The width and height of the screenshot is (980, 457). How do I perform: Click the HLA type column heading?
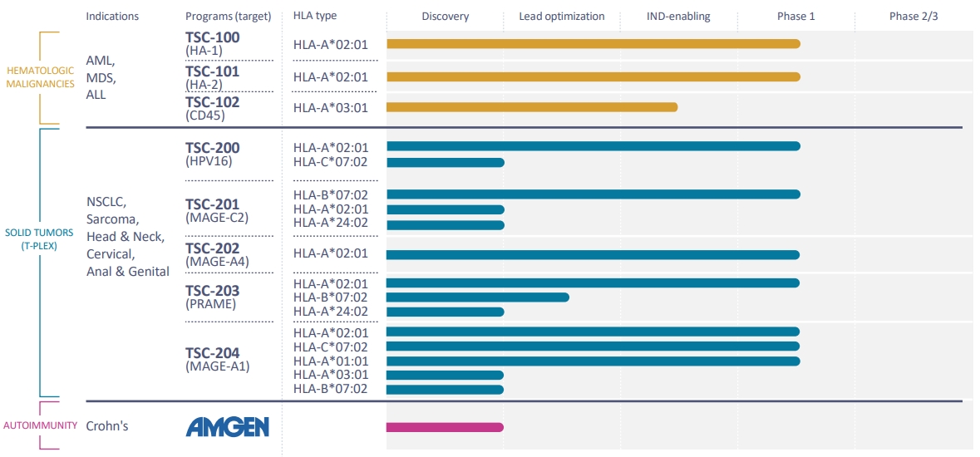[x=315, y=17]
